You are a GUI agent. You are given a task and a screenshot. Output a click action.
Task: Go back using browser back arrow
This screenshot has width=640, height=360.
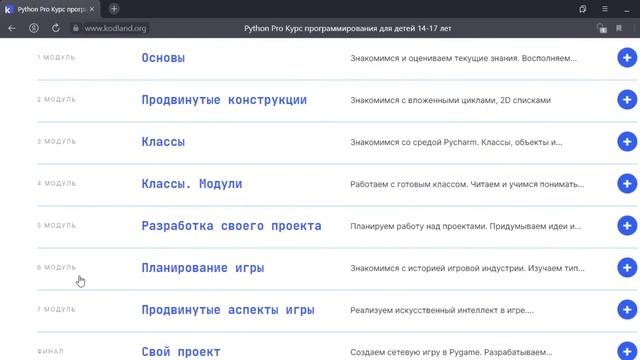tap(12, 28)
